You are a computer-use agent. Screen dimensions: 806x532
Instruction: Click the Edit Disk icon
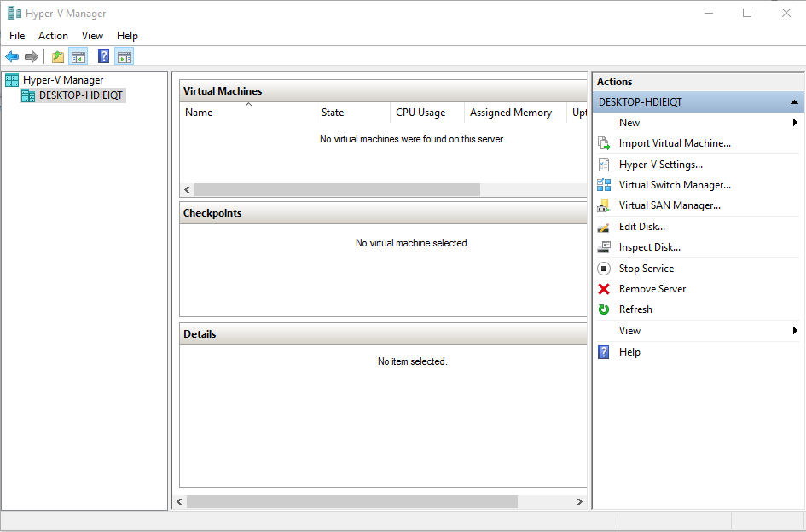604,227
